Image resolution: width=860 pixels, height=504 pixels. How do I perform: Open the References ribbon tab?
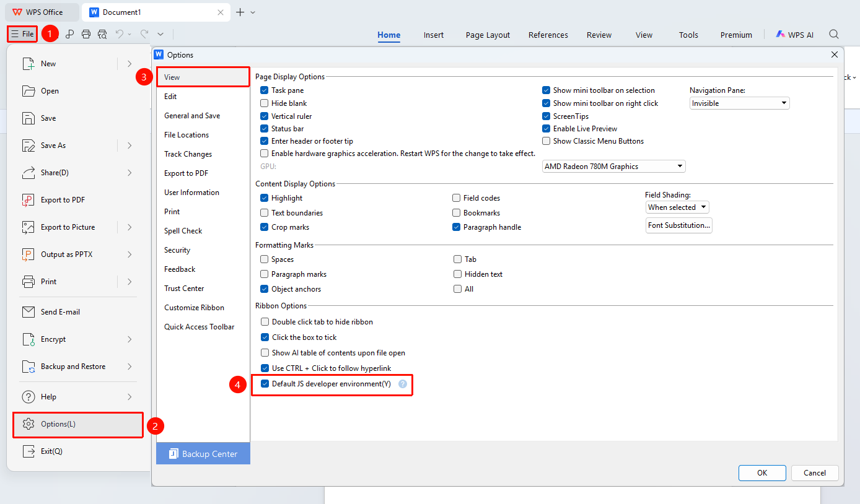click(548, 35)
